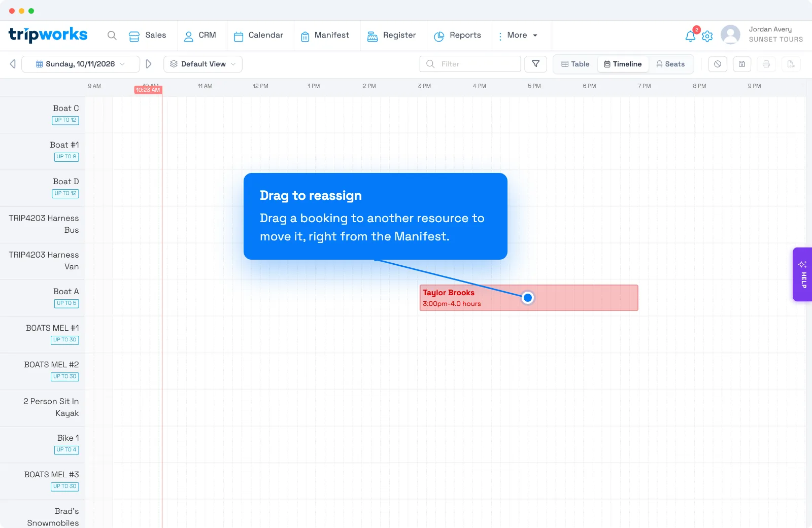Viewport: 812px width, 528px height.
Task: Open the purple HELP side tab
Action: (802, 274)
